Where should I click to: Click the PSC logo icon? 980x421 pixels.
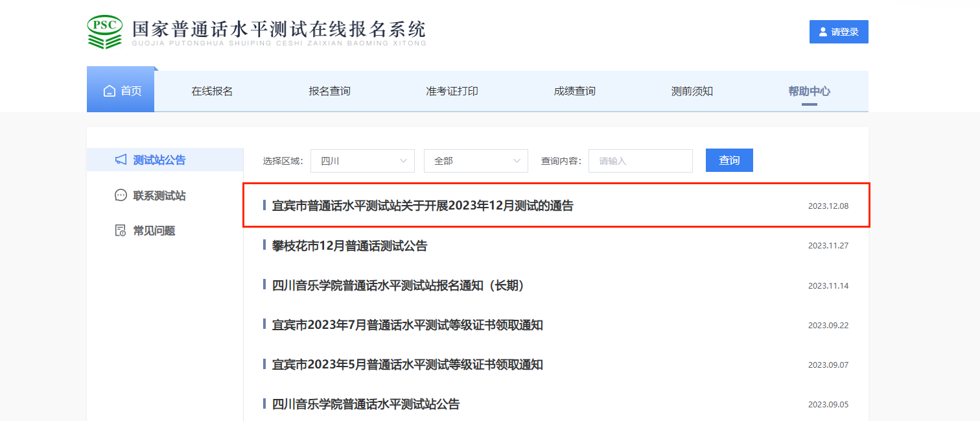(x=104, y=32)
